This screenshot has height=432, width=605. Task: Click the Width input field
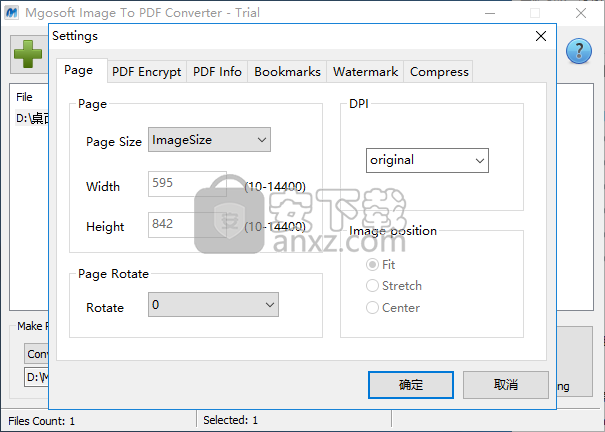pyautogui.click(x=187, y=185)
